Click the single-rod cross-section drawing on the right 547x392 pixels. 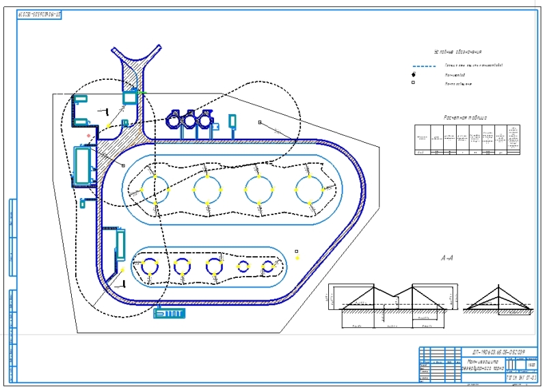(x=498, y=300)
